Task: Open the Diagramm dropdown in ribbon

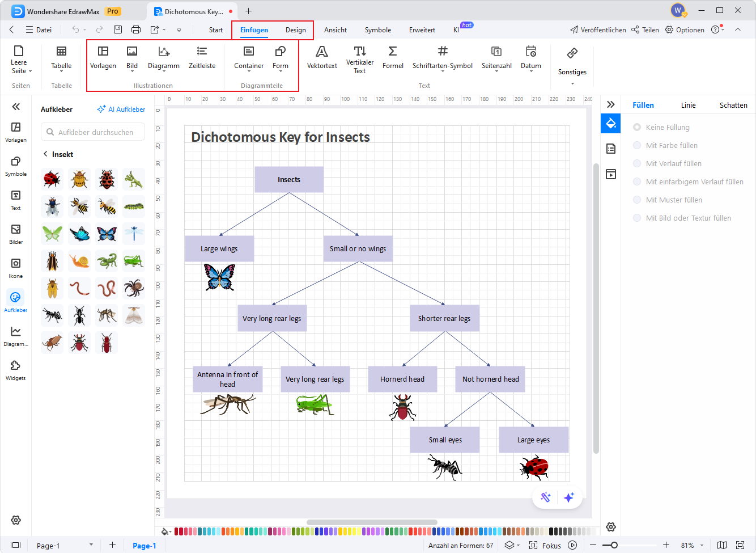Action: click(163, 58)
